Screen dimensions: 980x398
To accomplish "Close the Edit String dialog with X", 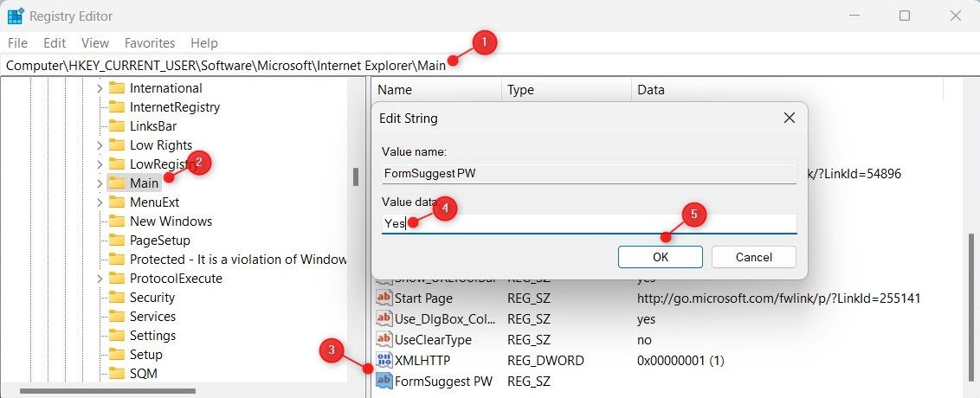I will tap(789, 118).
